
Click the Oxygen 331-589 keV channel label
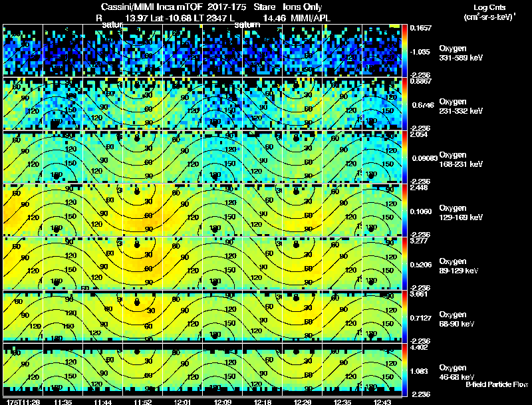pos(461,53)
